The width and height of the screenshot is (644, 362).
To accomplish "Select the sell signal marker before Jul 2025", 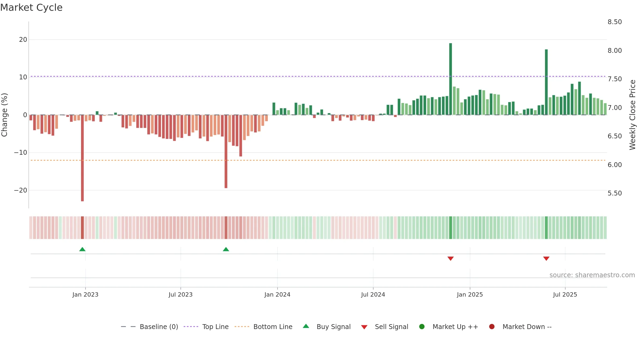I will [x=546, y=258].
